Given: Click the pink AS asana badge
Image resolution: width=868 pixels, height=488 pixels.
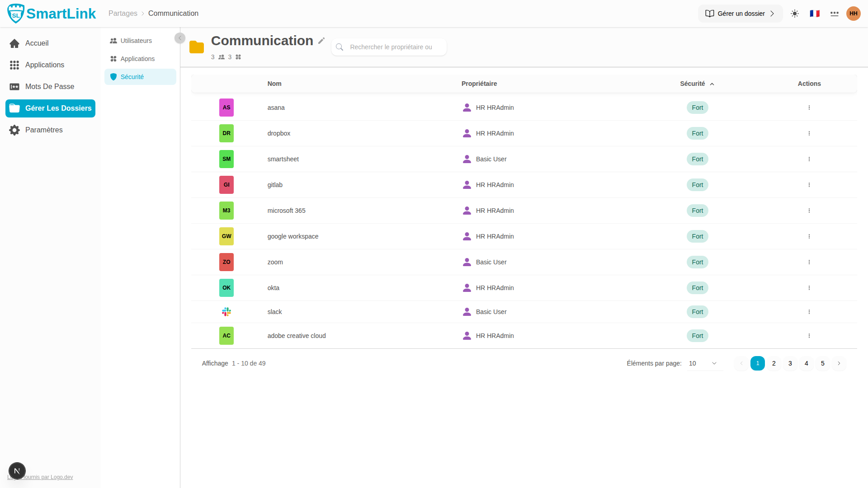Looking at the screenshot, I should point(226,108).
